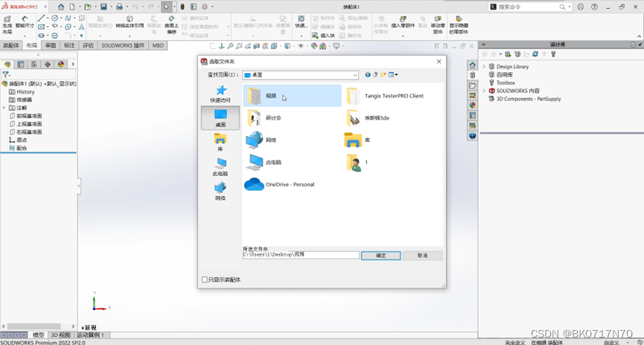Image resolution: width=644 pixels, height=345 pixels.
Task: Click the 移动零部件 move component tool
Action: [x=438, y=25]
